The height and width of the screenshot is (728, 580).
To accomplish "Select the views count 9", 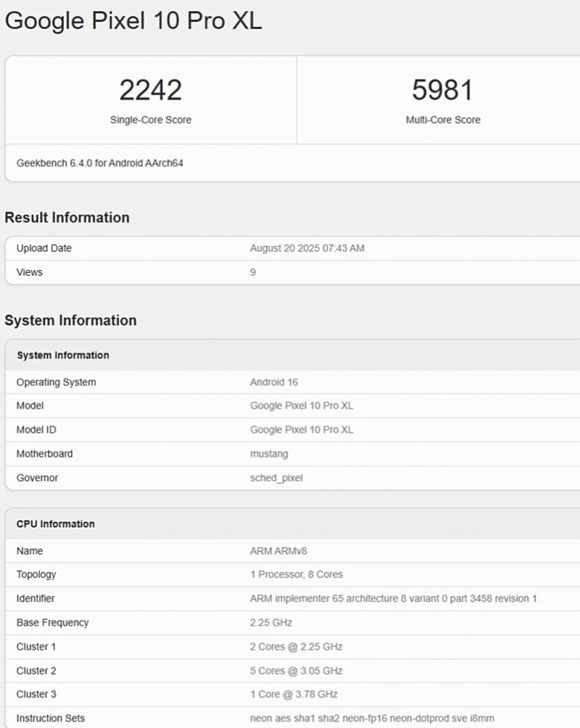I will point(253,272).
